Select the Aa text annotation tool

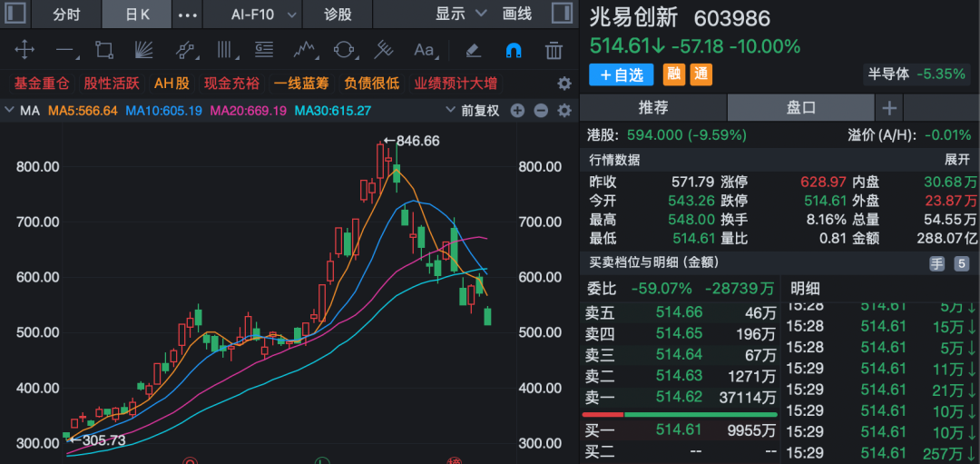tap(425, 49)
